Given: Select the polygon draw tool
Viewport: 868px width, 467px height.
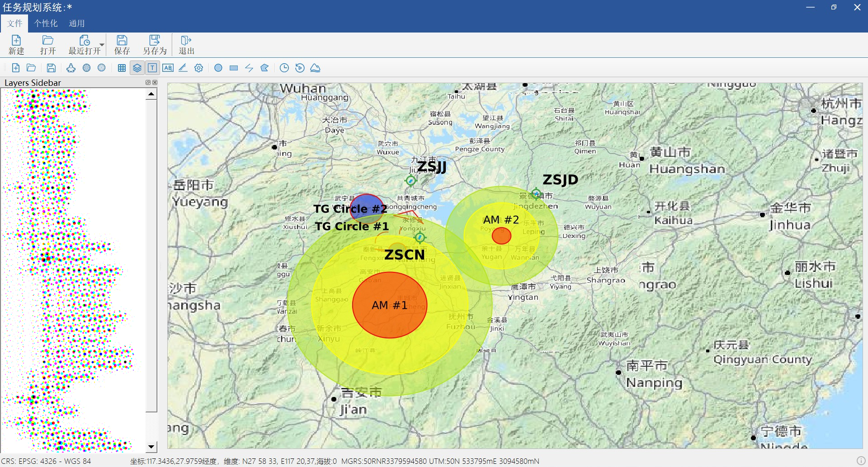Looking at the screenshot, I should [264, 68].
